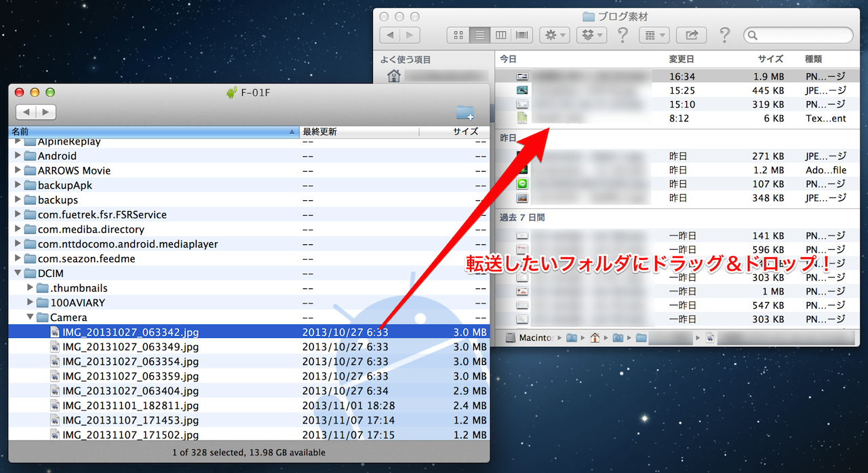
Task: Select the file icon in the 16:34 row
Action: tap(521, 76)
